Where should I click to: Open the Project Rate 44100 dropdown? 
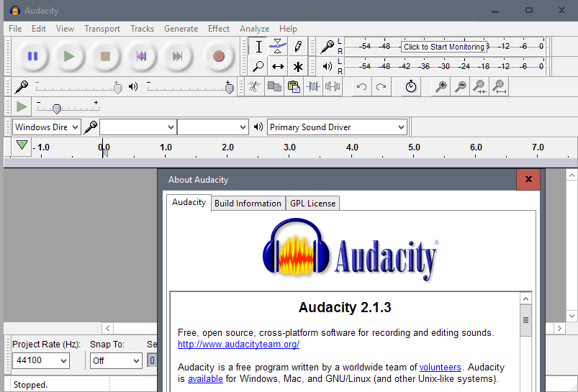(40, 360)
